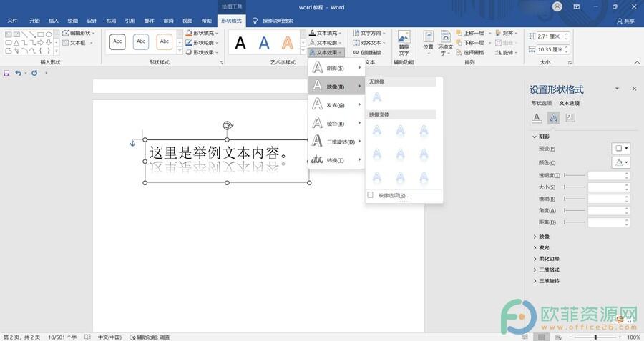Click the 模糊(B) blur slider
Viewport: 644px width, 341px height.
point(574,199)
